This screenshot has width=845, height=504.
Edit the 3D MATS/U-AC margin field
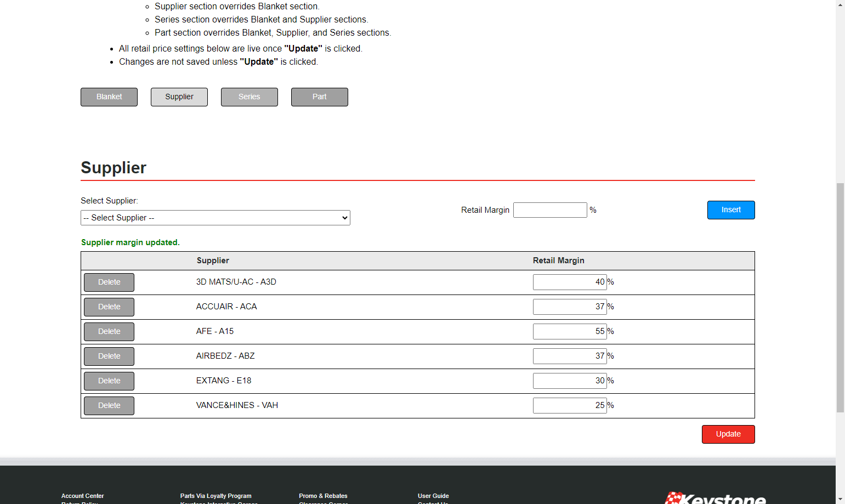(570, 282)
